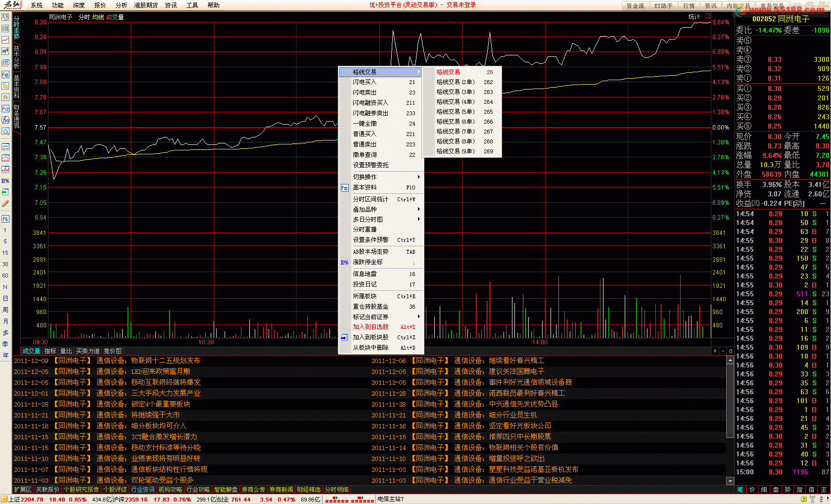
Task: Expand the highlighted 格线交易 submenu entry
Action: pyautogui.click(x=380, y=72)
